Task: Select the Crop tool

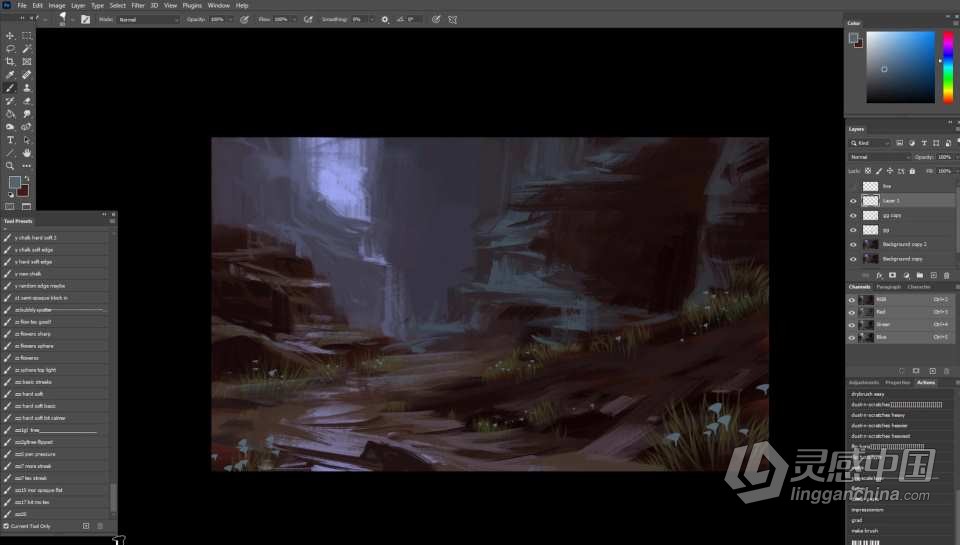Action: pos(10,62)
